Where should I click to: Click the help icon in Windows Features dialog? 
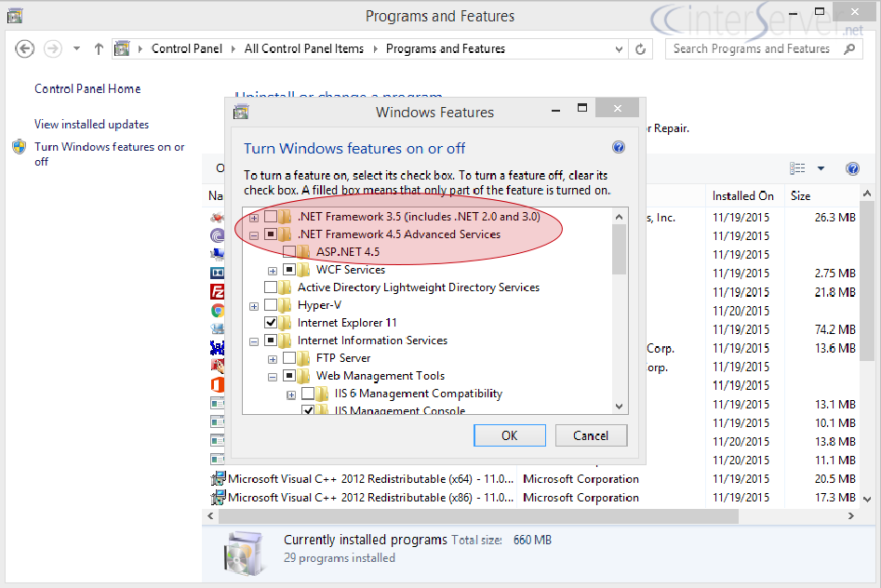(x=618, y=147)
